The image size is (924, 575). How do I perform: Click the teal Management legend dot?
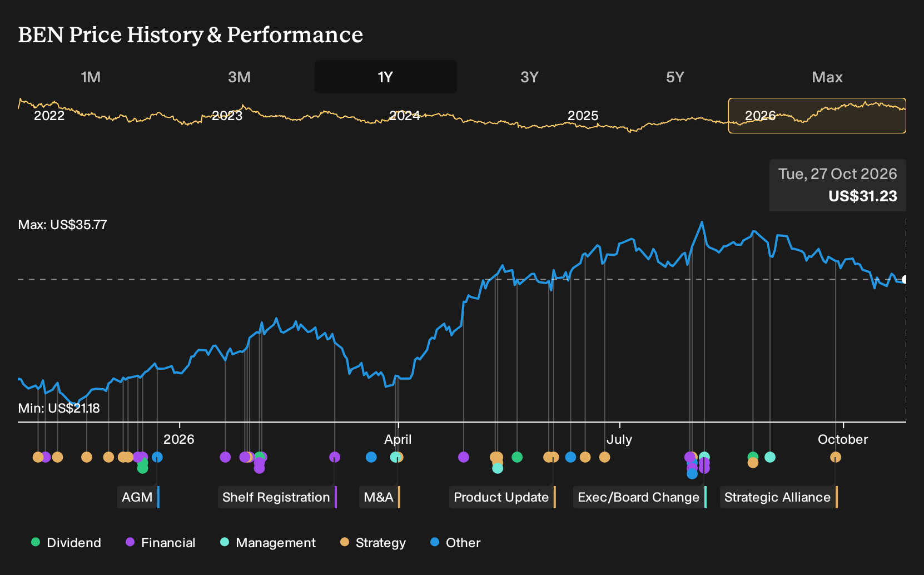225,542
